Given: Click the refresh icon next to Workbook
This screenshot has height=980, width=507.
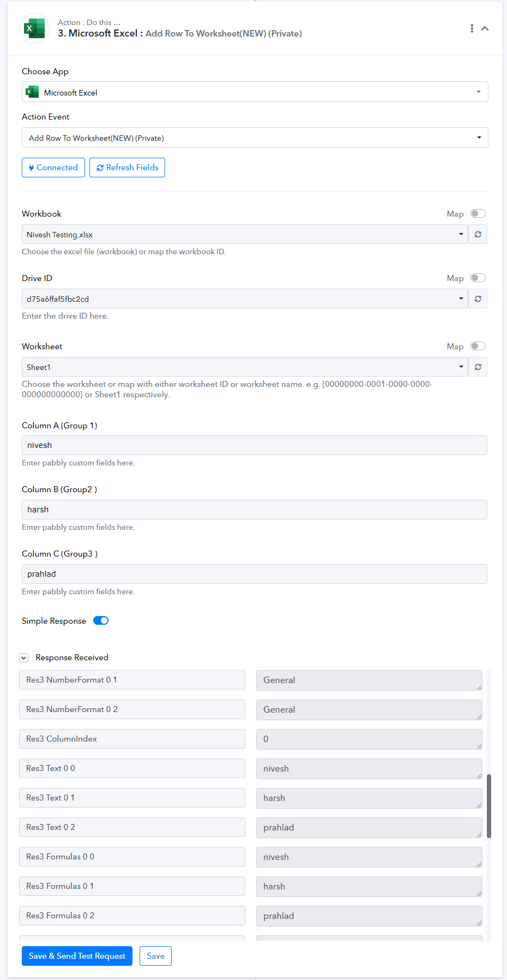Looking at the screenshot, I should tap(478, 235).
